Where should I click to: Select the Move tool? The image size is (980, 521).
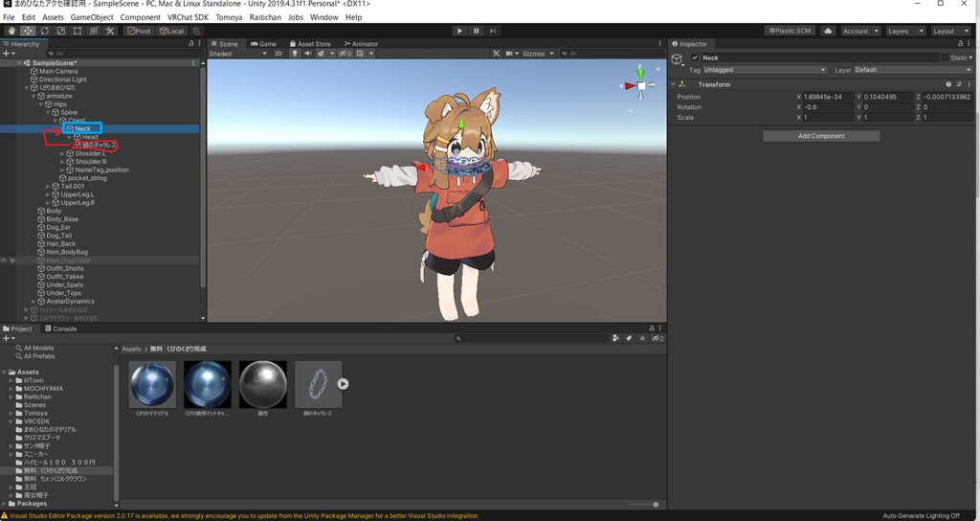[x=28, y=31]
